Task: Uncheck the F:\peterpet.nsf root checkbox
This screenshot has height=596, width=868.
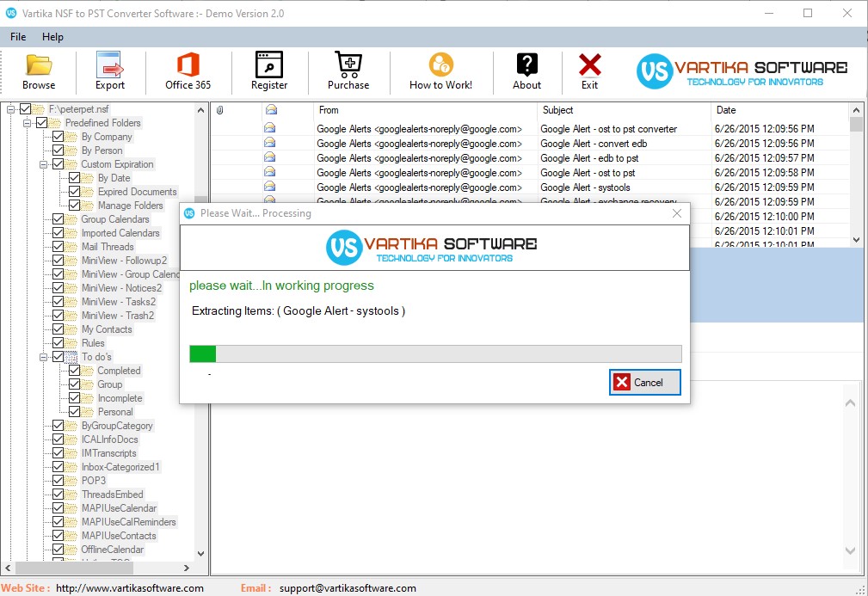Action: click(26, 109)
